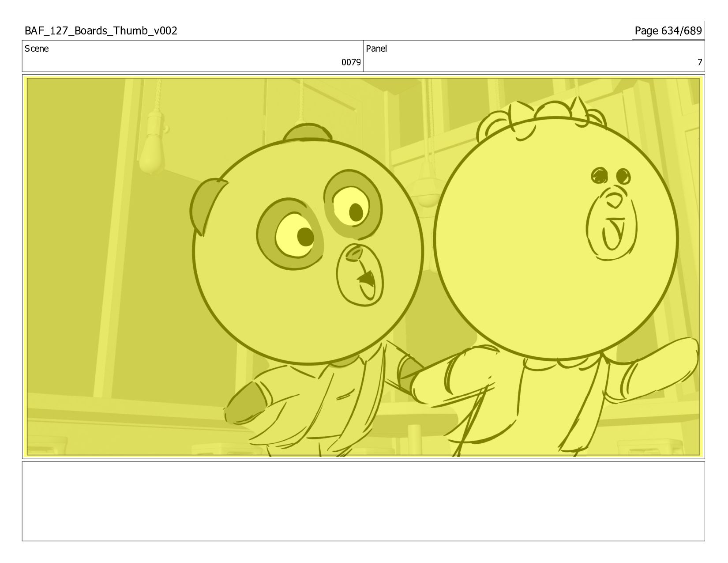Click the panel number 7

click(x=699, y=62)
